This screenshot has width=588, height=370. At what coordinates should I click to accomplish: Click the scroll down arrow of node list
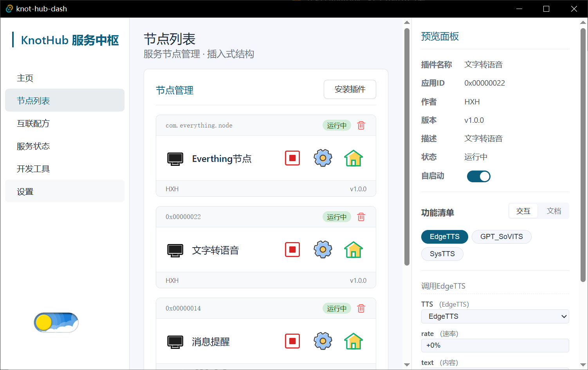click(x=407, y=365)
